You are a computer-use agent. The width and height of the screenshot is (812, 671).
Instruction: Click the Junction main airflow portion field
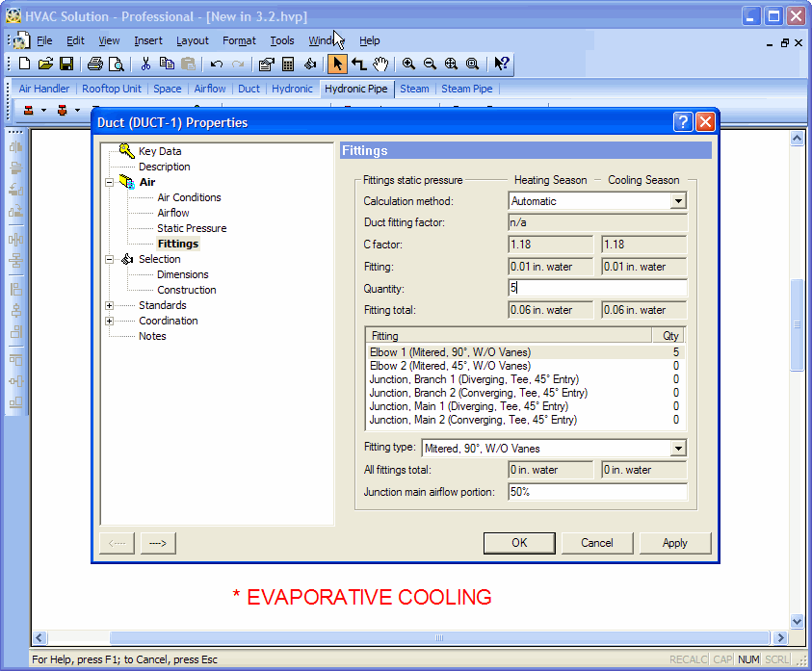pos(597,492)
